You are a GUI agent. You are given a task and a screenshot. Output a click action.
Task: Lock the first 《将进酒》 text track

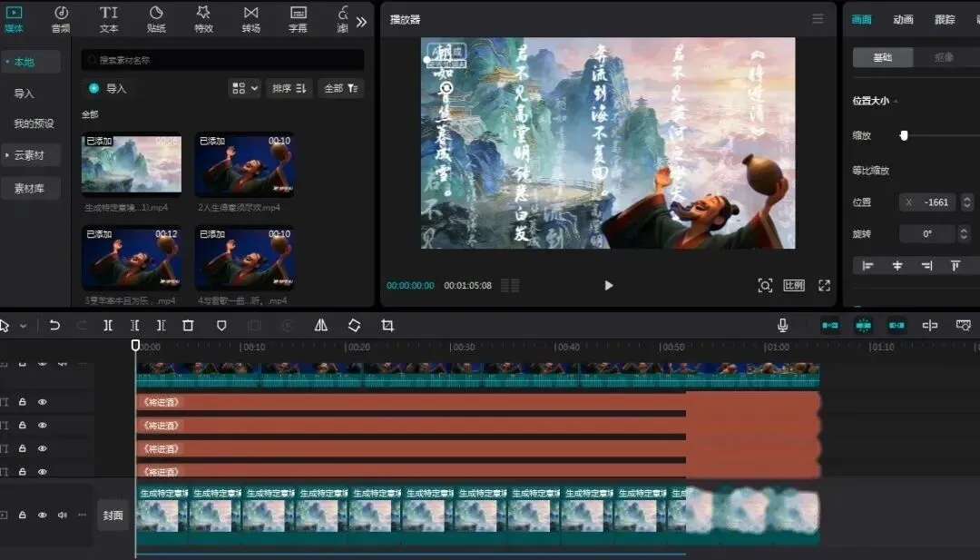pyautogui.click(x=23, y=402)
